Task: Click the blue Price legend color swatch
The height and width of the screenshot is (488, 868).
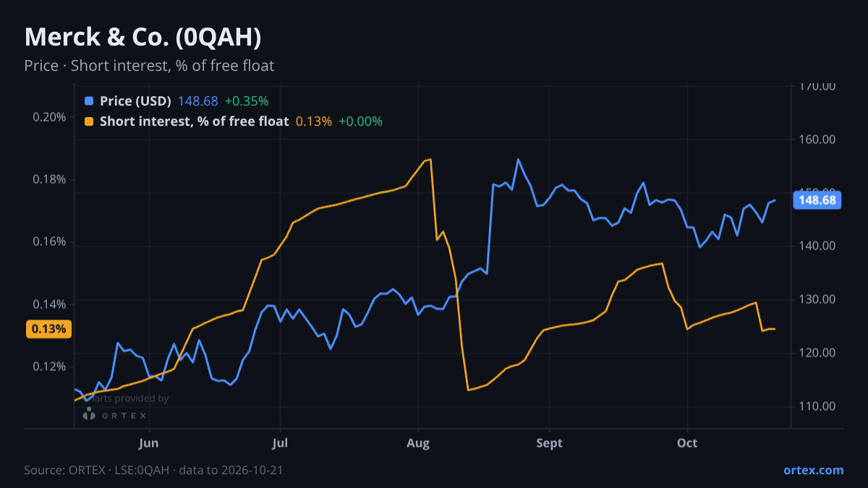Action: coord(89,101)
